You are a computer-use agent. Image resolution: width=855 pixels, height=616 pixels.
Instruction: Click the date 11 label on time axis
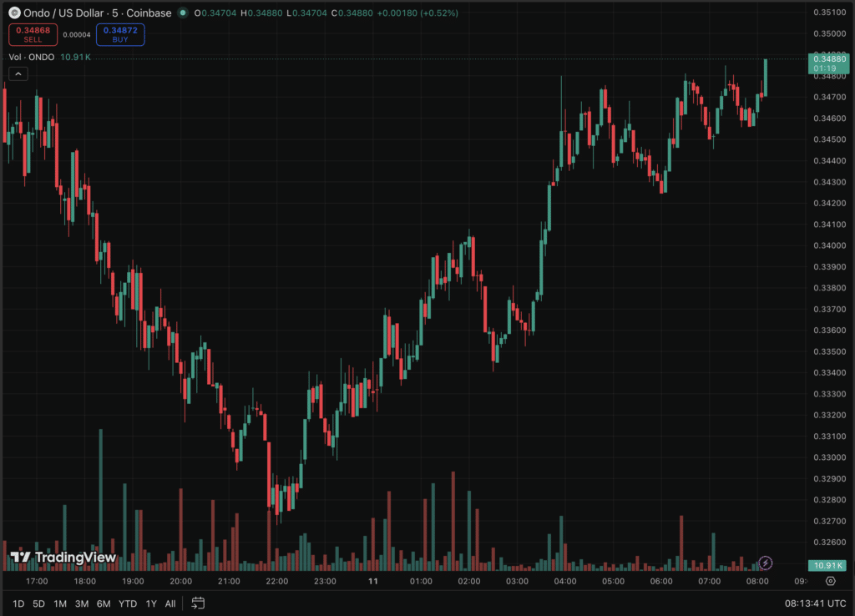coord(373,581)
